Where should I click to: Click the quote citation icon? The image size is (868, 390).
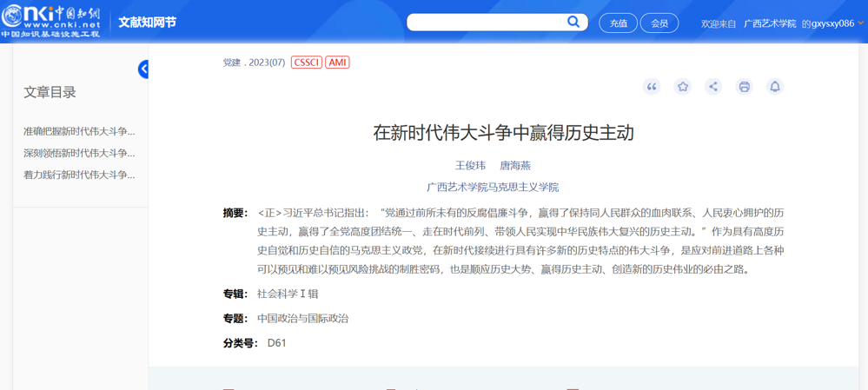(x=652, y=86)
